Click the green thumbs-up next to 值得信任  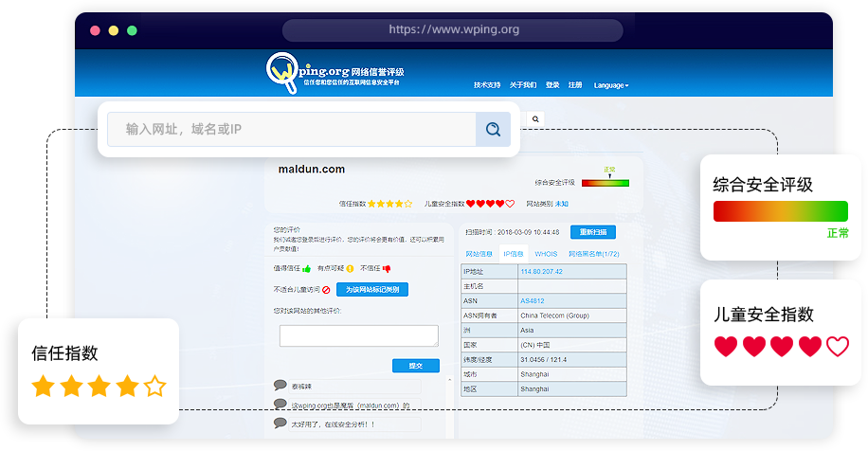(x=307, y=268)
